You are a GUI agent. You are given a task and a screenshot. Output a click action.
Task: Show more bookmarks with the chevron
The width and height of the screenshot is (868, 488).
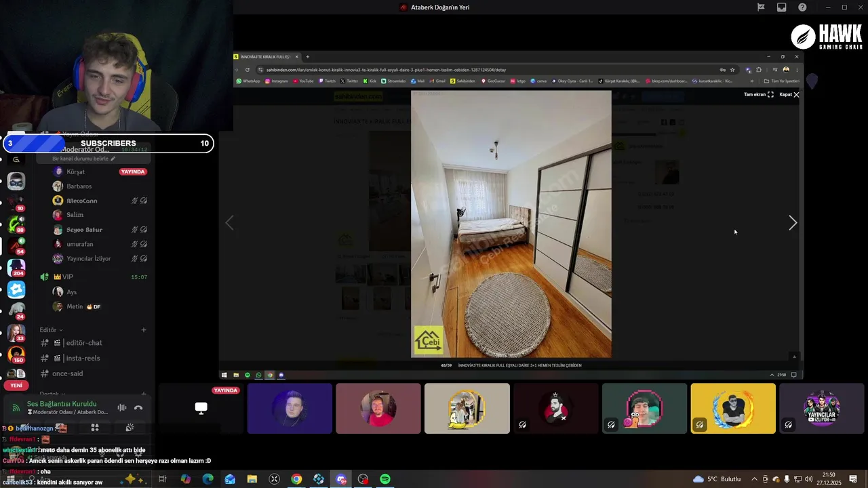coord(751,81)
